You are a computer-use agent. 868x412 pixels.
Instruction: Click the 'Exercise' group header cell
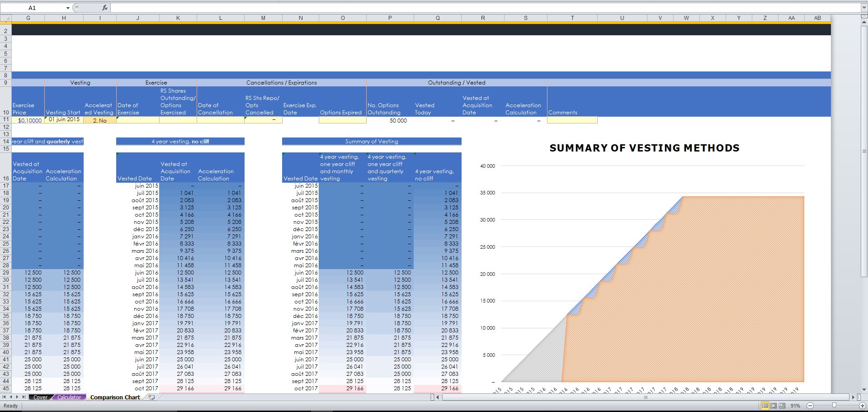[x=156, y=83]
